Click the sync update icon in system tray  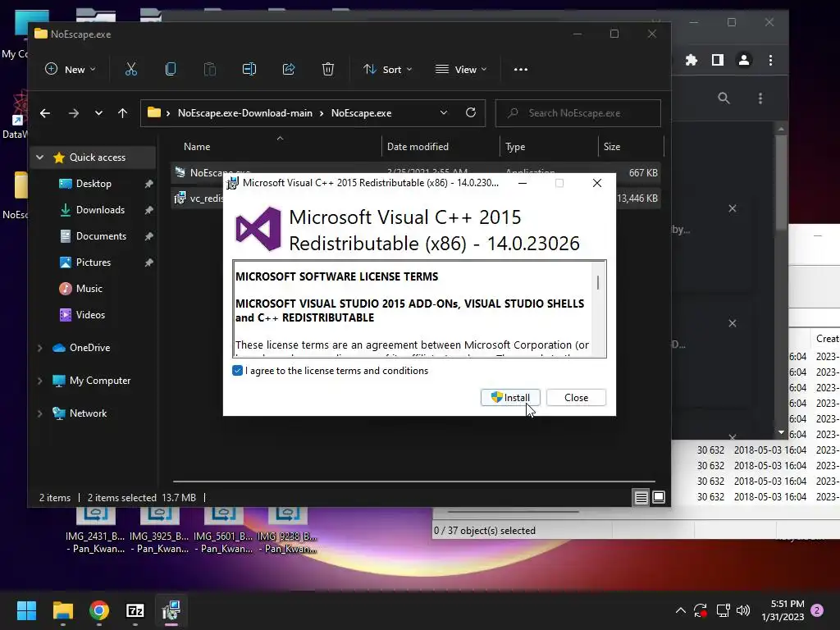pos(701,610)
